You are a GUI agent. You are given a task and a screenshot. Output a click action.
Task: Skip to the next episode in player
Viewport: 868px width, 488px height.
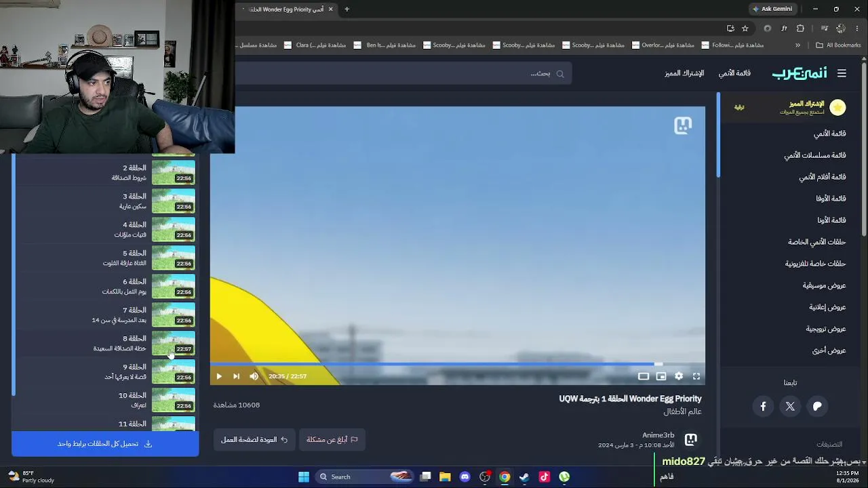coord(236,376)
